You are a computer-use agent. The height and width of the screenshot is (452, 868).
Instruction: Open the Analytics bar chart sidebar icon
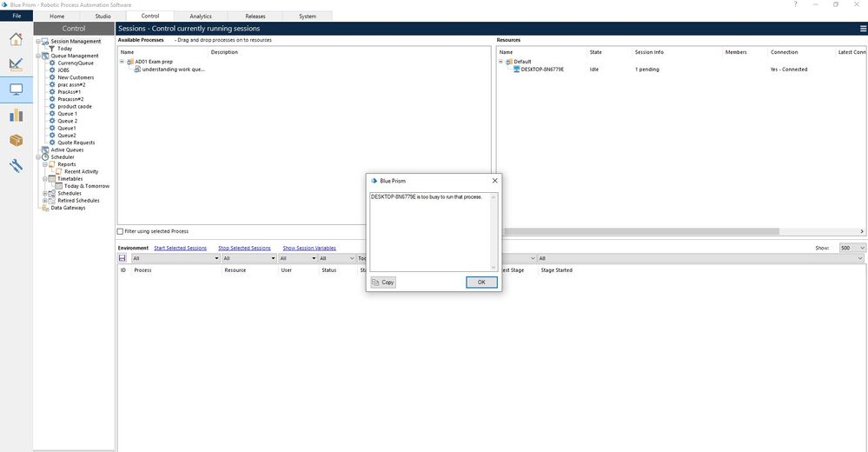[16, 116]
